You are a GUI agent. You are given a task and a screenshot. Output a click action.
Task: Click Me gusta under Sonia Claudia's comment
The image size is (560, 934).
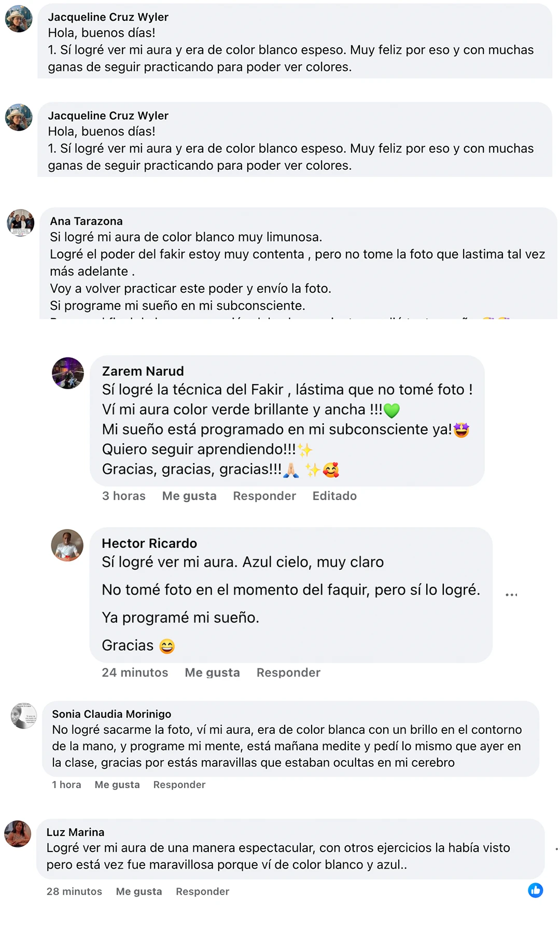coord(117,785)
